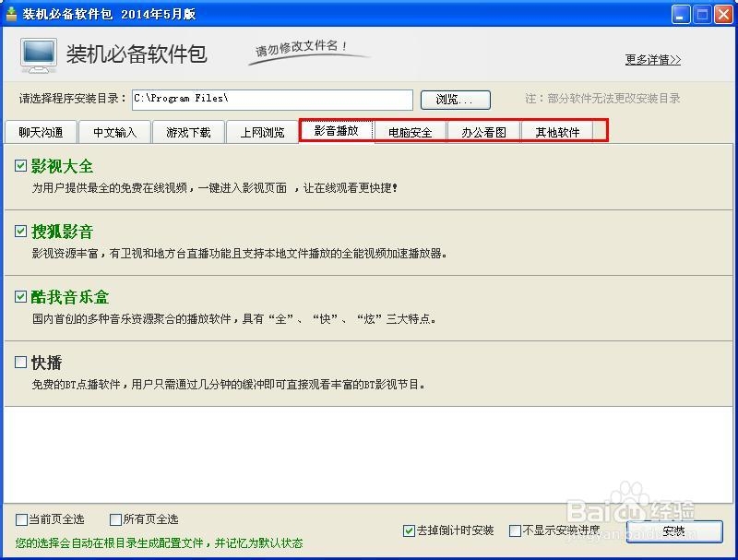This screenshot has height=560, width=738.
Task: Select the 酷我音乐盒 title text
Action: coord(70,297)
